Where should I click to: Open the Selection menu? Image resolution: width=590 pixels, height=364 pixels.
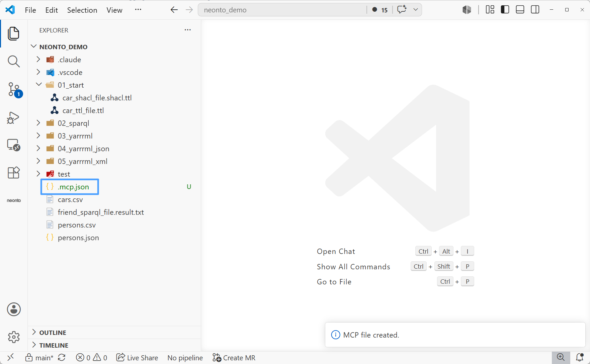(82, 10)
